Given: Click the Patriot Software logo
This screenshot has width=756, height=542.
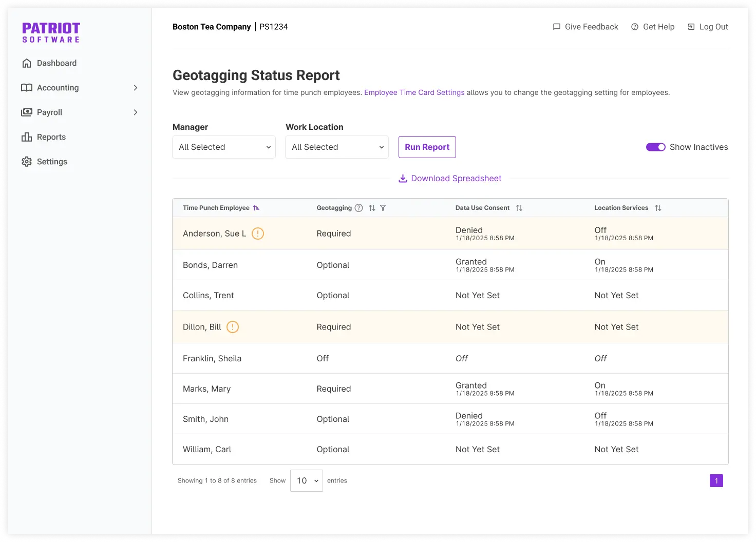Looking at the screenshot, I should tap(51, 32).
